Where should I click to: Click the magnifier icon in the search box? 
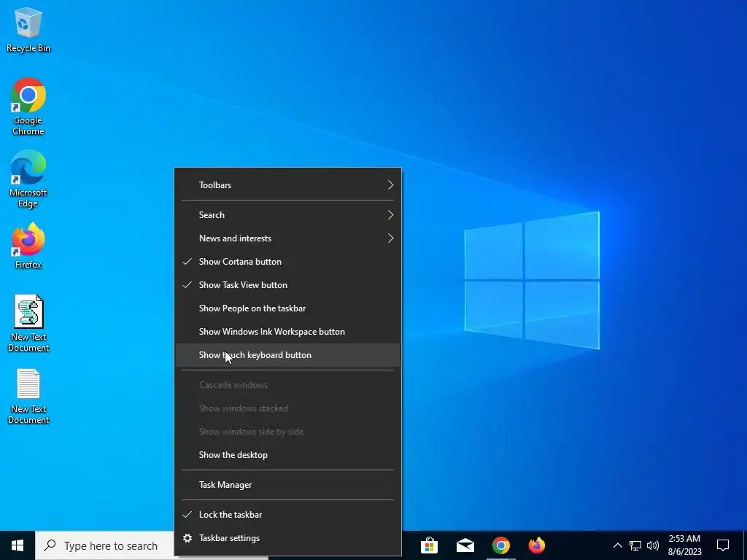point(50,545)
